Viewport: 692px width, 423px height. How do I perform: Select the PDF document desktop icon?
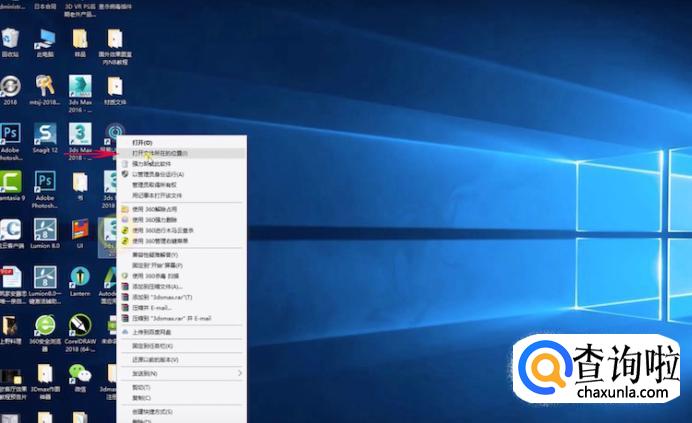(11, 284)
